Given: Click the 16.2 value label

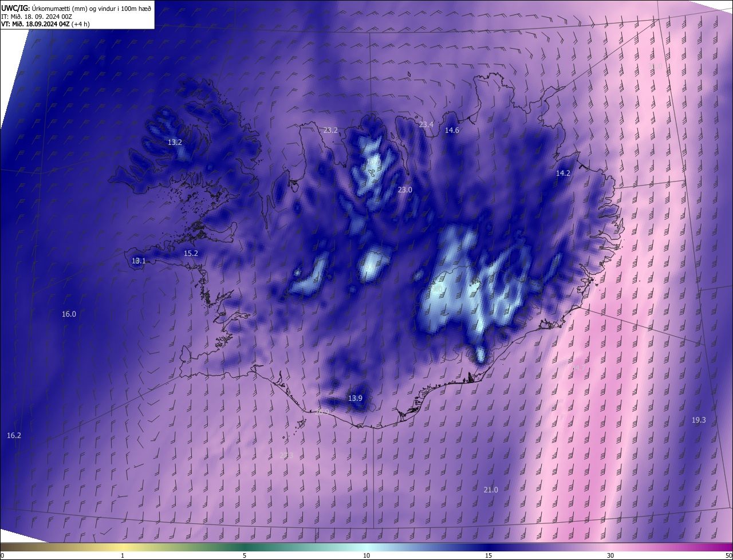Looking at the screenshot, I should coord(14,436).
